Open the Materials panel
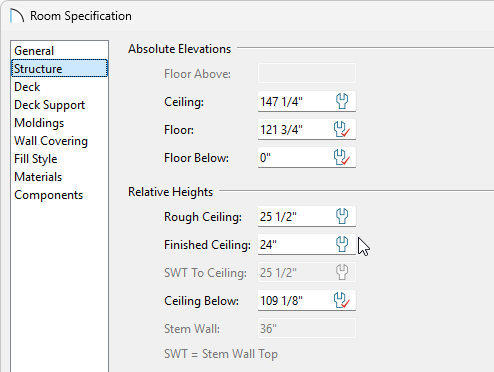This screenshot has height=372, width=494. 59,177
